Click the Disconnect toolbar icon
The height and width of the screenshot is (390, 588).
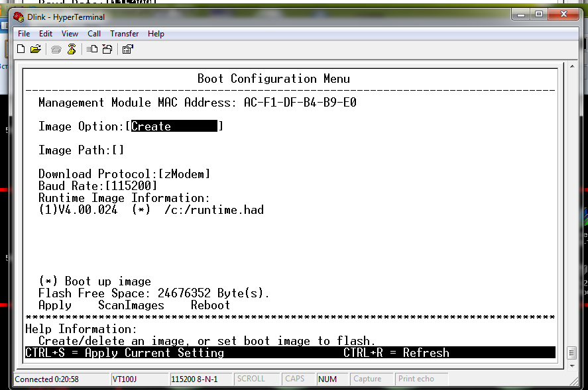72,49
